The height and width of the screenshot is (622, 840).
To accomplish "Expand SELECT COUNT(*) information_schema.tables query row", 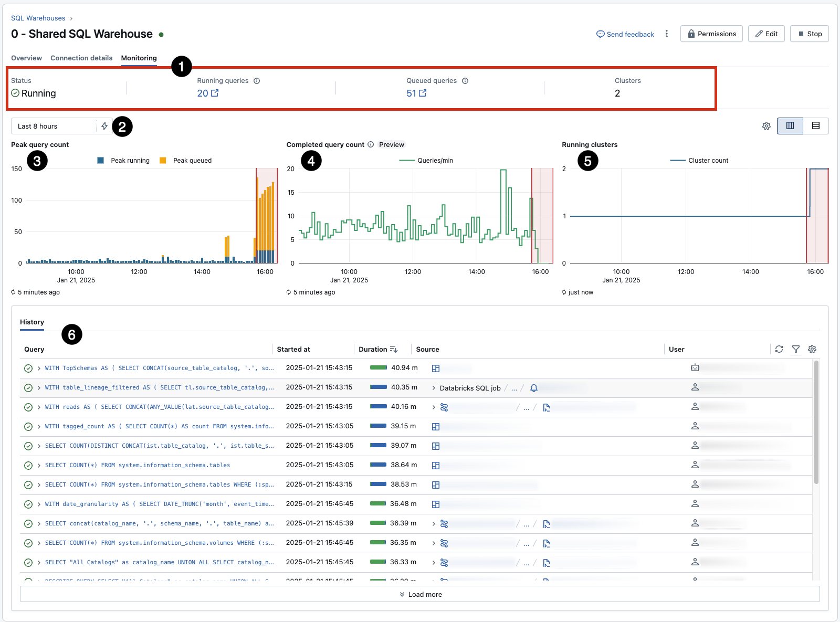I will point(39,466).
